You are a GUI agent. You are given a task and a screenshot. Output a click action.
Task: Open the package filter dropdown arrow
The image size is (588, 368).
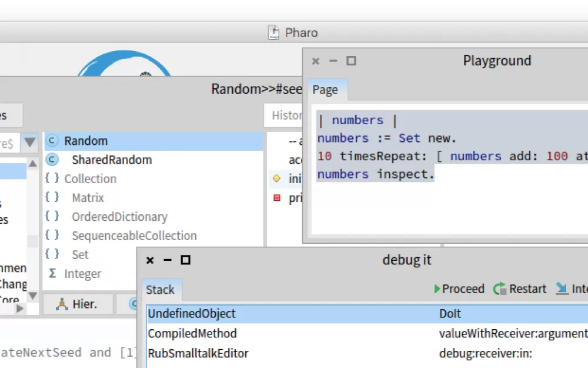(29, 142)
